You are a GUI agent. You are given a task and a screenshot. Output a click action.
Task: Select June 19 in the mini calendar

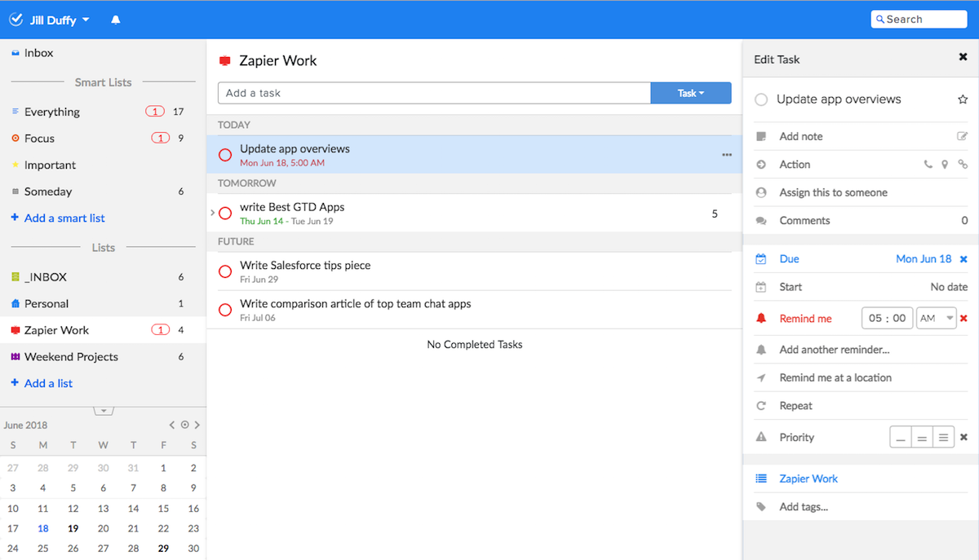pos(73,528)
